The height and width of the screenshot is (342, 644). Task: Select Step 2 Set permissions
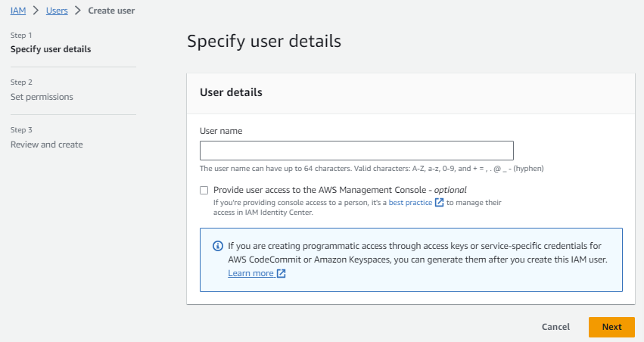42,97
